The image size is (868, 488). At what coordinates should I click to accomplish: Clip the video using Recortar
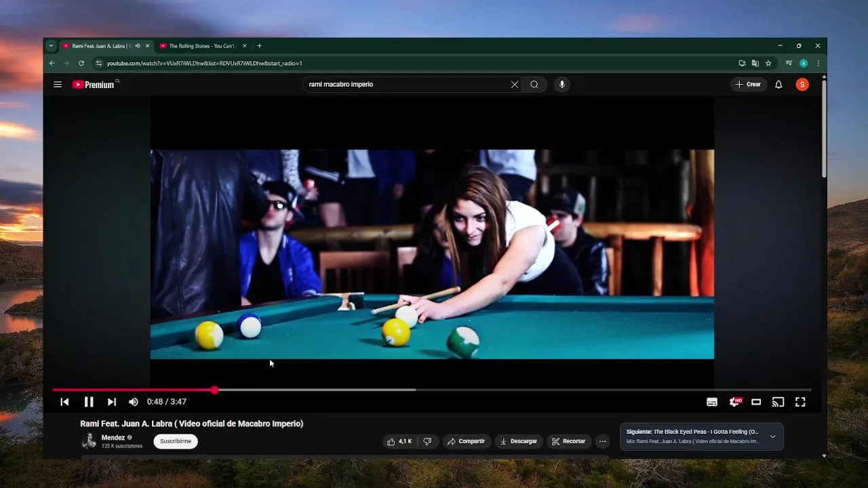[568, 441]
